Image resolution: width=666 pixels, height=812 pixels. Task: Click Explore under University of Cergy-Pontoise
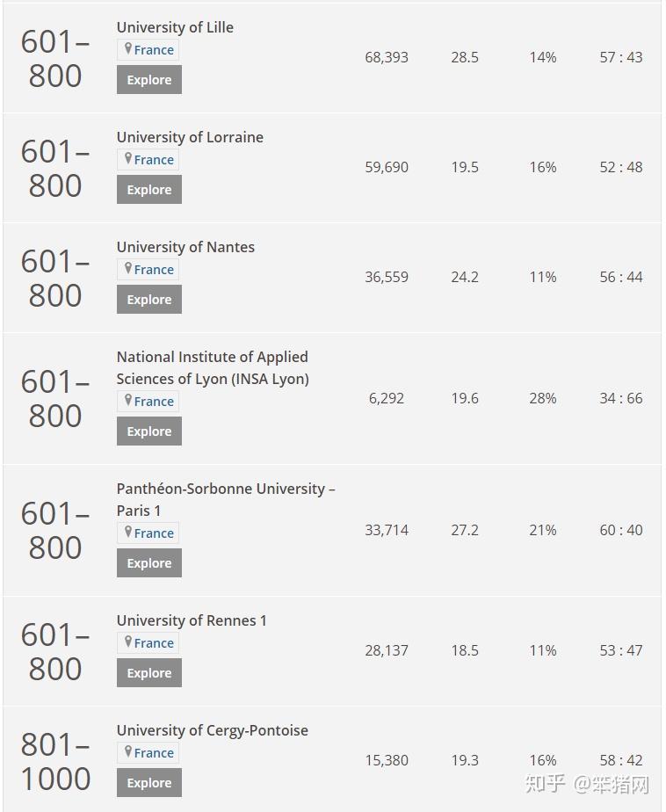(149, 782)
